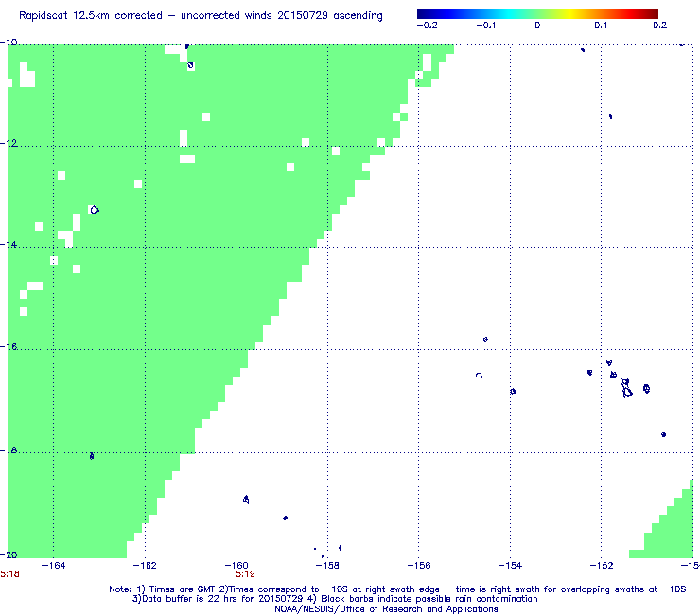Image resolution: width=700 pixels, height=615 pixels.
Task: Click the 'Times are GMT' note line
Action: point(397,589)
